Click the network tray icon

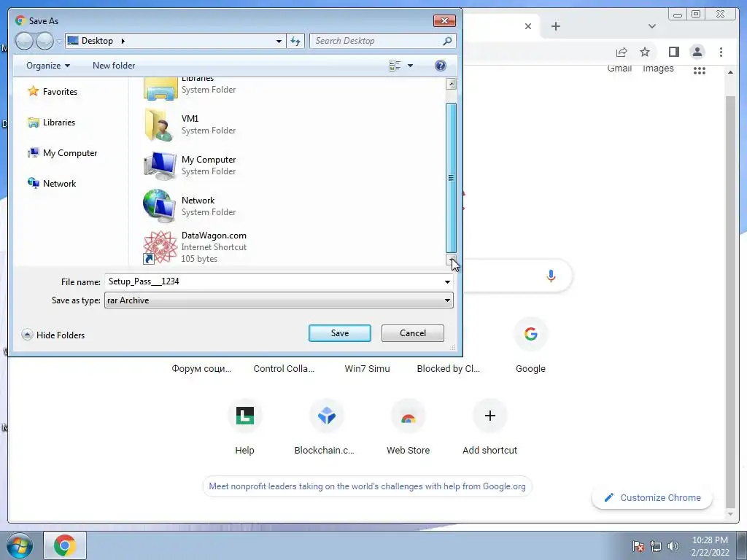[656, 546]
